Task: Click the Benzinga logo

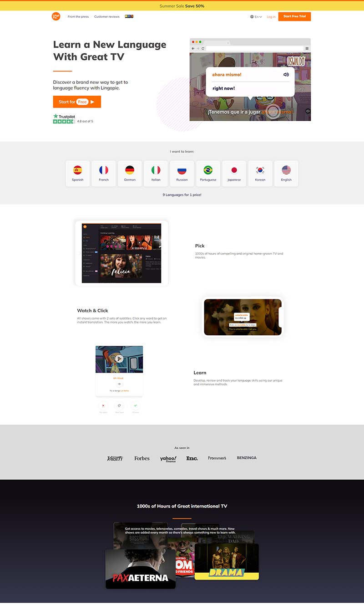Action: [x=247, y=458]
